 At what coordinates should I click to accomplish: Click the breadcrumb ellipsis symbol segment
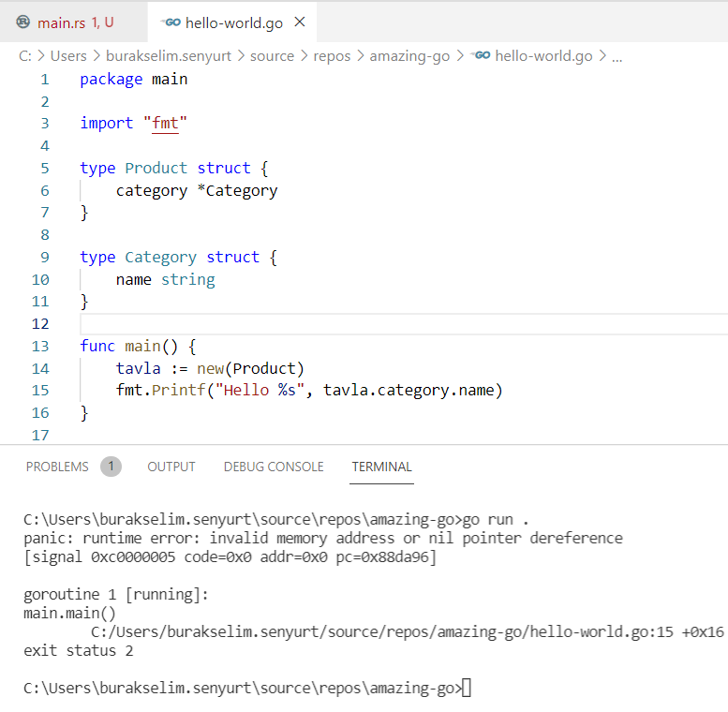tap(617, 56)
